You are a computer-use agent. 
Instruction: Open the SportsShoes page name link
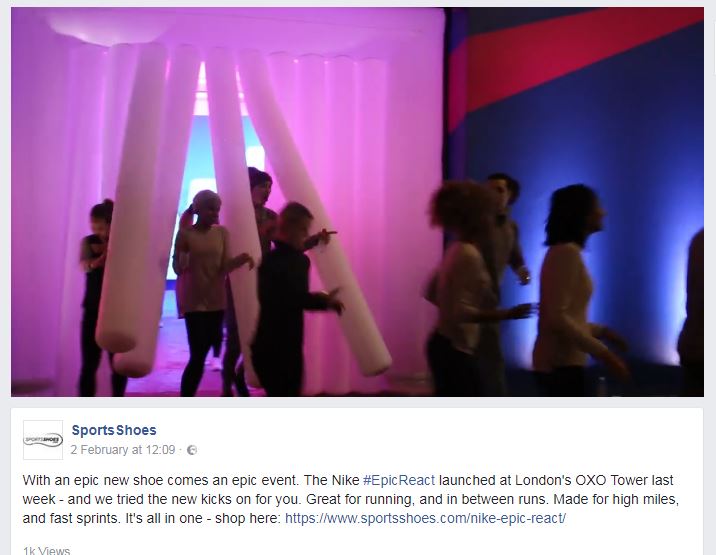coord(114,430)
